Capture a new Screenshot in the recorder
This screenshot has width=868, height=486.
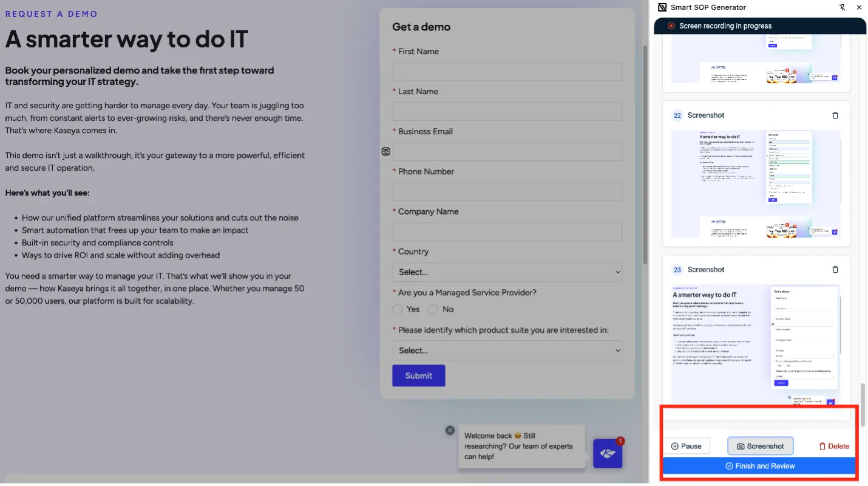[x=760, y=446]
